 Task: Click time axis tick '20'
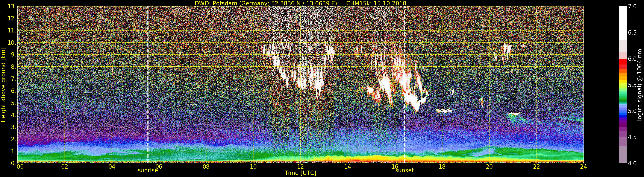point(489,167)
